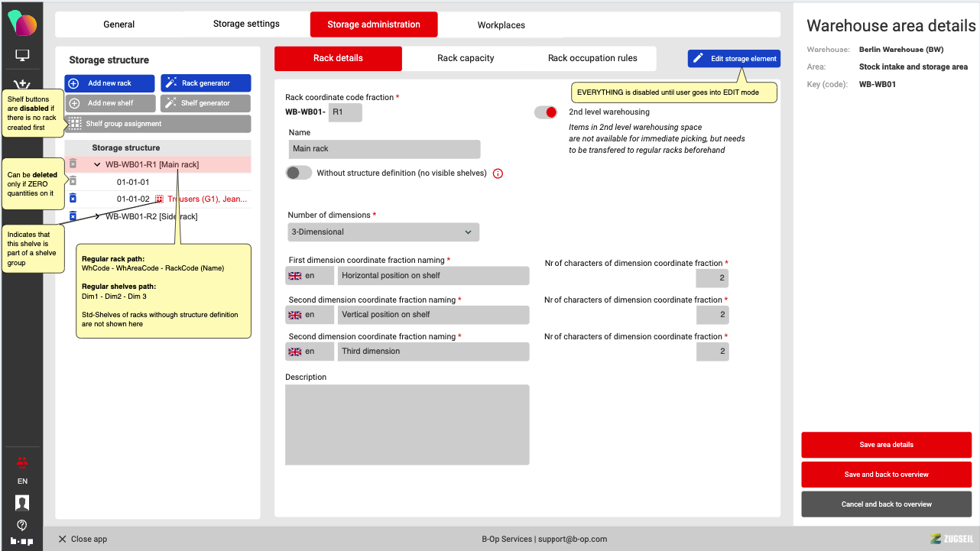
Task: Collapse the WB-WB01-R1 Main rack node
Action: click(x=97, y=164)
